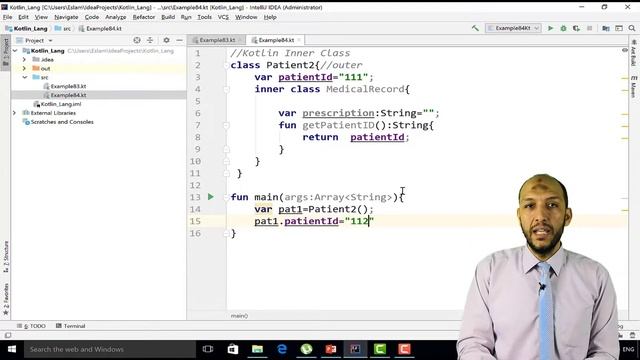The image size is (640, 360).
Task: Switch to the Example83.kt editor tab
Action: [217, 40]
